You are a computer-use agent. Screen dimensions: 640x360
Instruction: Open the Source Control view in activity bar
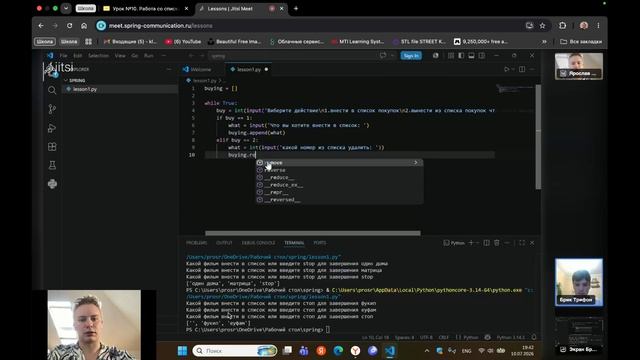click(x=52, y=109)
